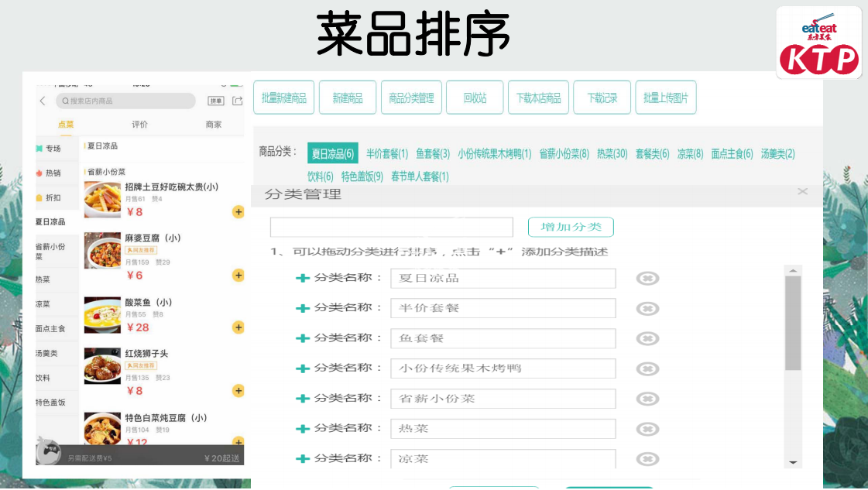Add 酸菜鱼 to cart with yellow plus
The width and height of the screenshot is (868, 490).
coord(238,327)
